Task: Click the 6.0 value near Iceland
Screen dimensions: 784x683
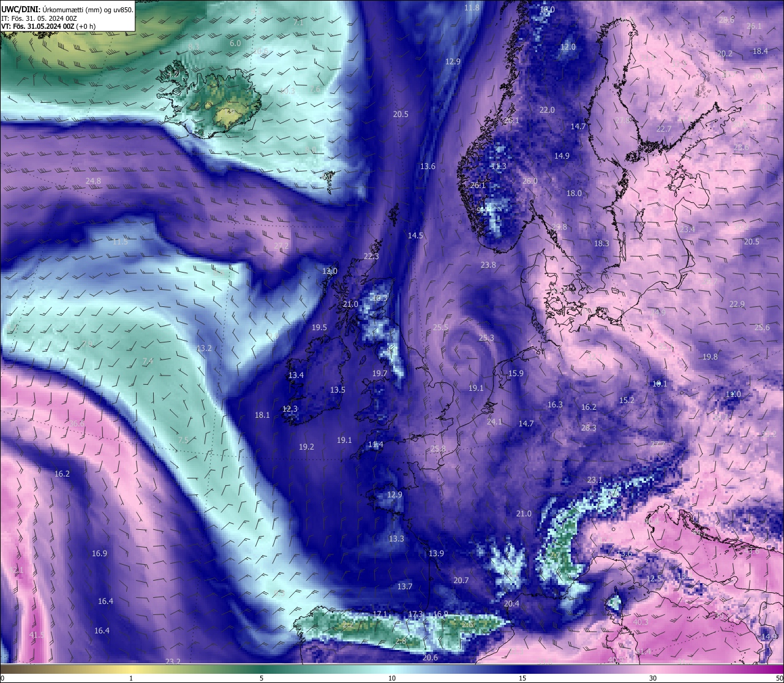Action: 235,43
